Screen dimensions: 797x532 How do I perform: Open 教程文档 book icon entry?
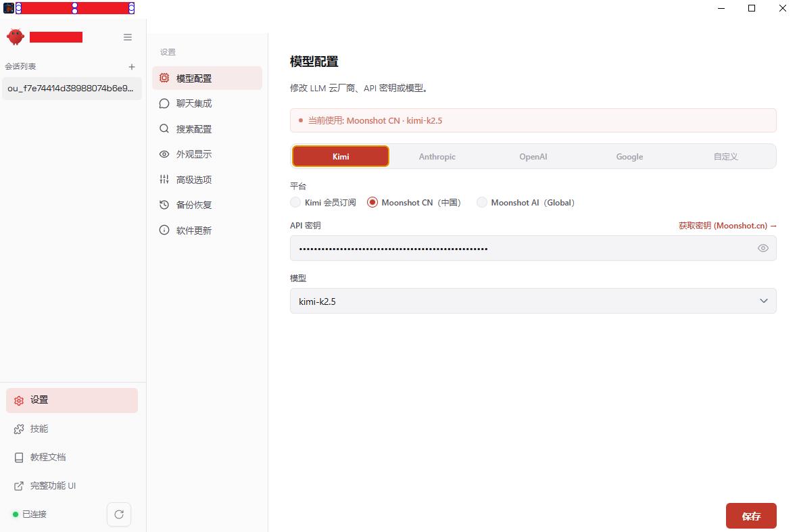pyautogui.click(x=19, y=458)
